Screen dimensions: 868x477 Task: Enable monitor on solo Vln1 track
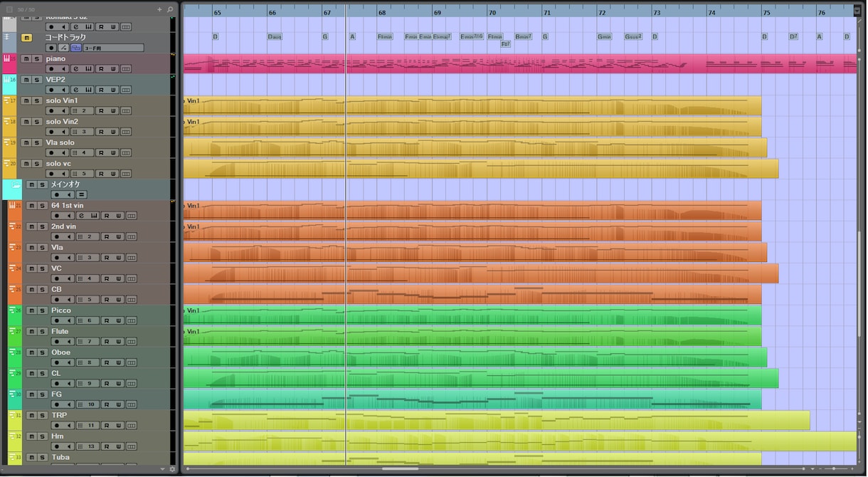pos(64,111)
